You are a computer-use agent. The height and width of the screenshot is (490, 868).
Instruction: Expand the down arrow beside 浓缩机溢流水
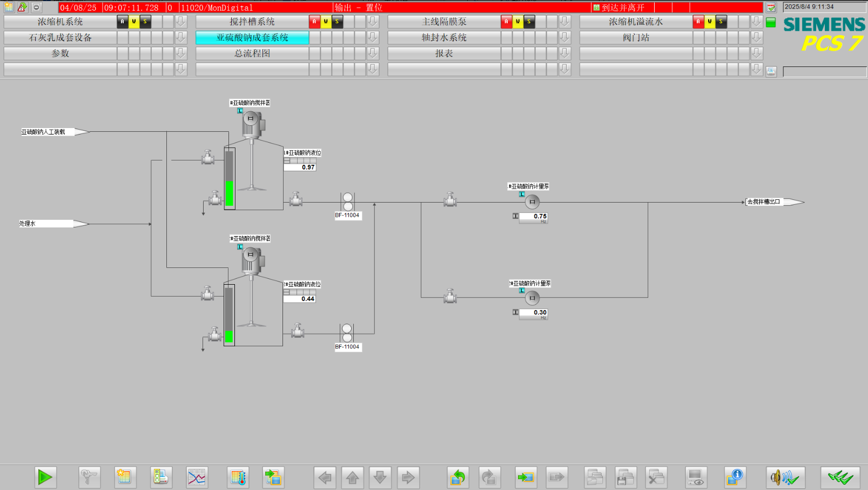click(756, 22)
